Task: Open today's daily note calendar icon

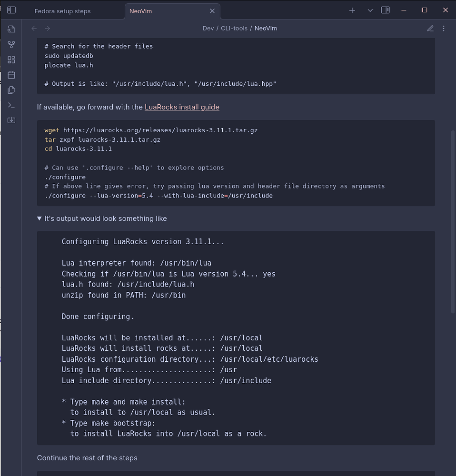Action: pyautogui.click(x=11, y=75)
